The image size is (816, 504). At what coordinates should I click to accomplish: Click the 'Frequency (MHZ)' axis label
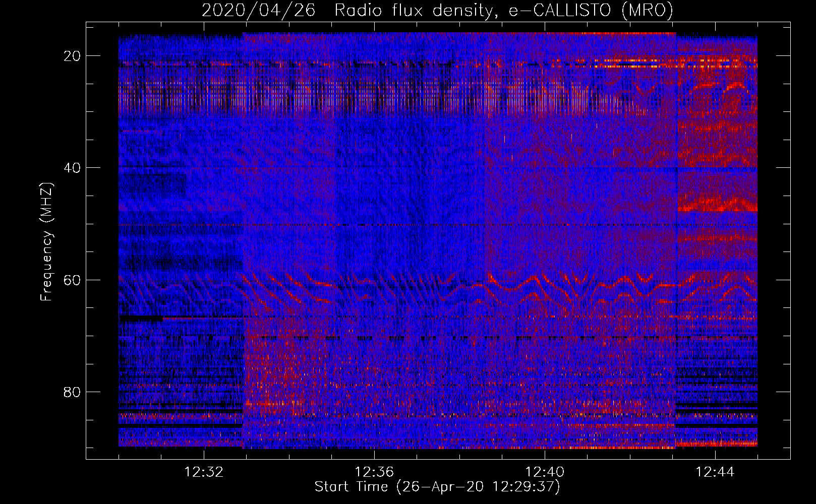[46, 242]
